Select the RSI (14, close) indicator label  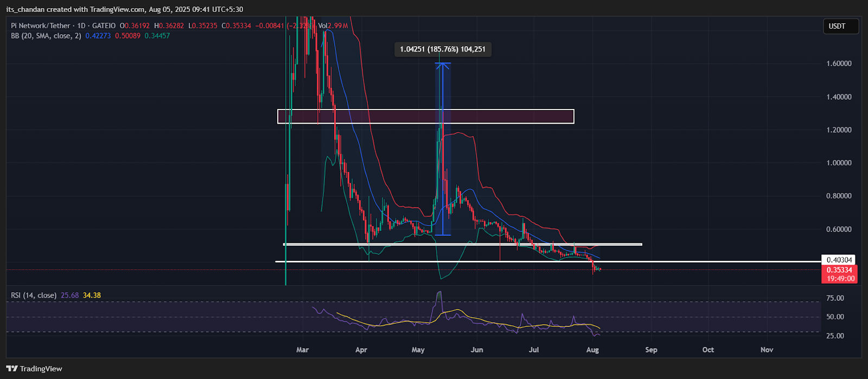tap(34, 296)
